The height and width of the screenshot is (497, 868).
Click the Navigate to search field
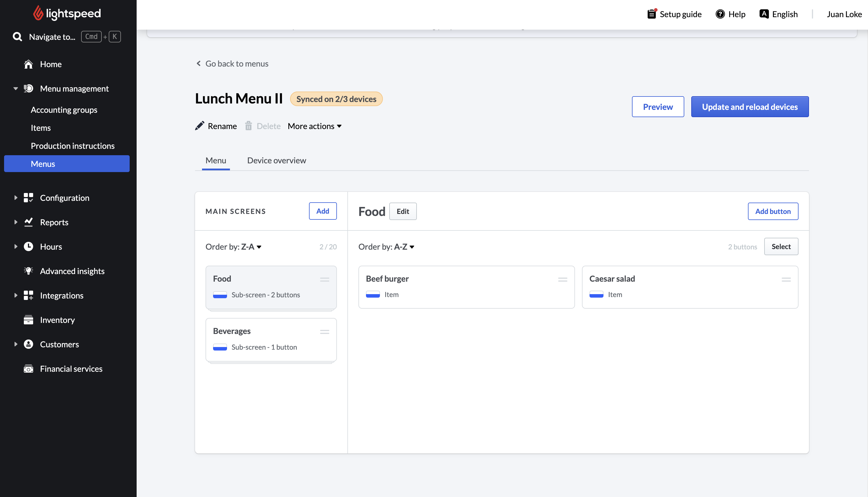[67, 37]
